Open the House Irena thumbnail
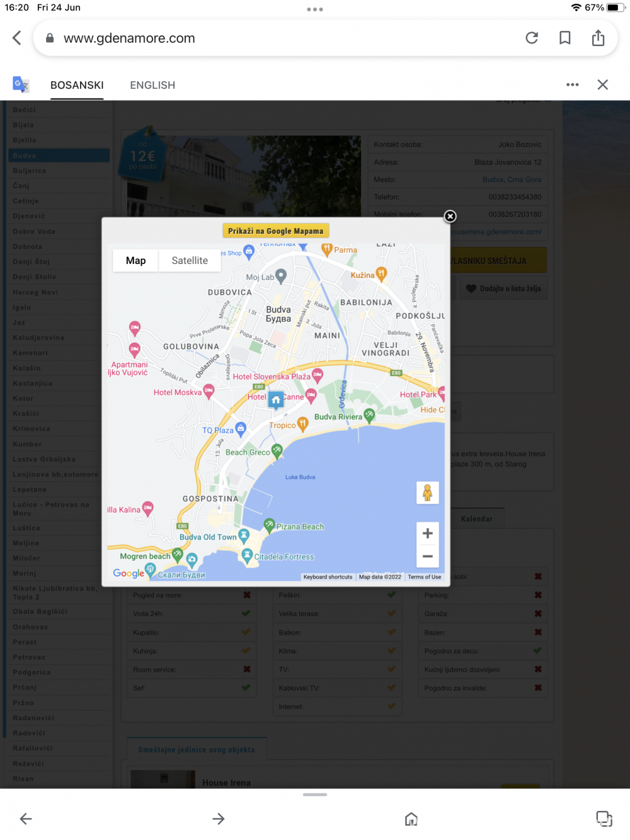 tap(163, 779)
